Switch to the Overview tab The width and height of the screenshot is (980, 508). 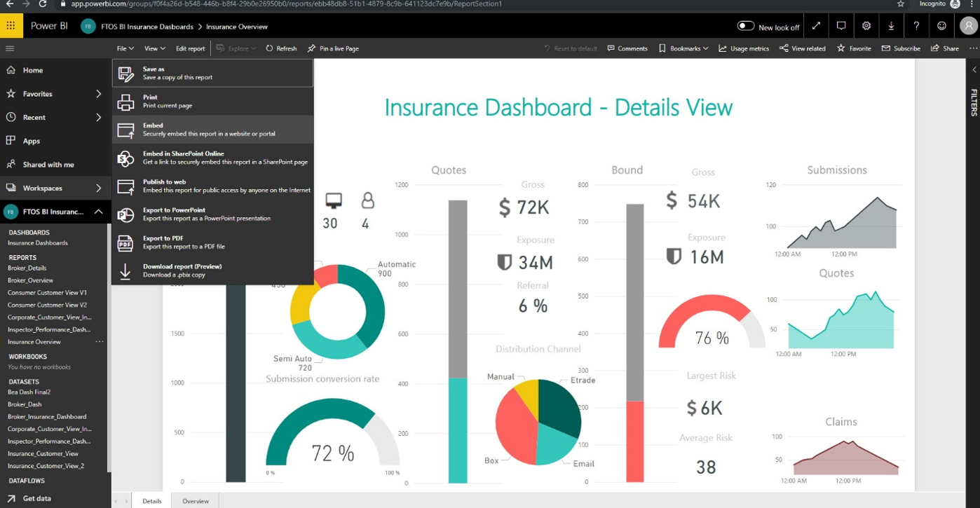tap(195, 501)
